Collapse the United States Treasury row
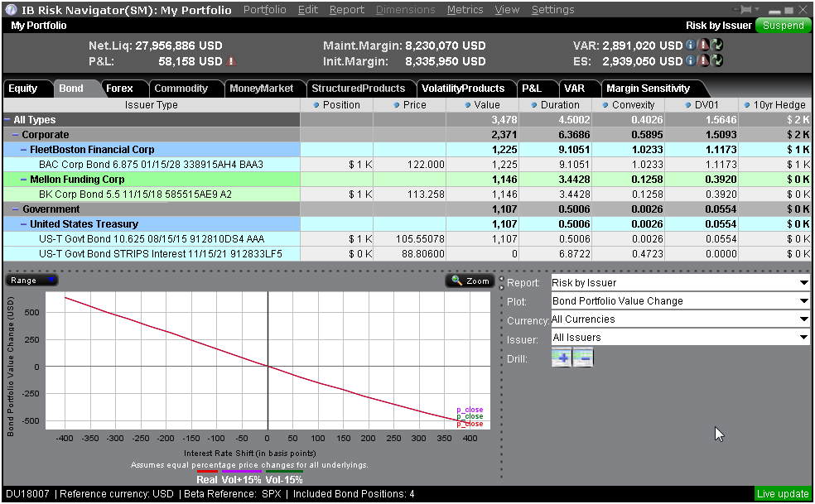815x504 pixels. pyautogui.click(x=23, y=224)
